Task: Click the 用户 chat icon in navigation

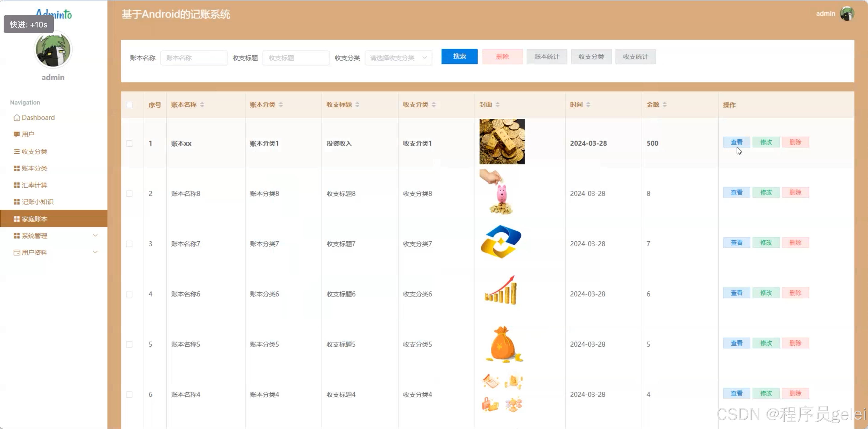Action: pyautogui.click(x=17, y=134)
